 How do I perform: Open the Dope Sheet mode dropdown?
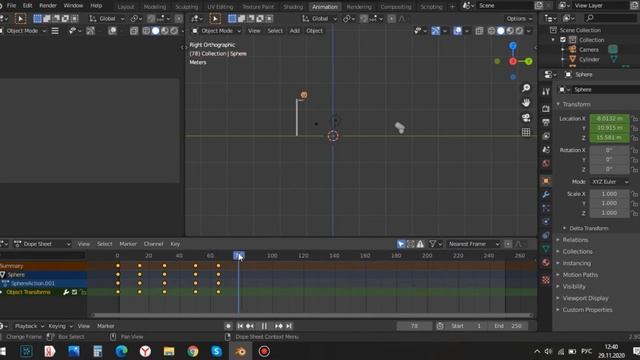[x=42, y=244]
